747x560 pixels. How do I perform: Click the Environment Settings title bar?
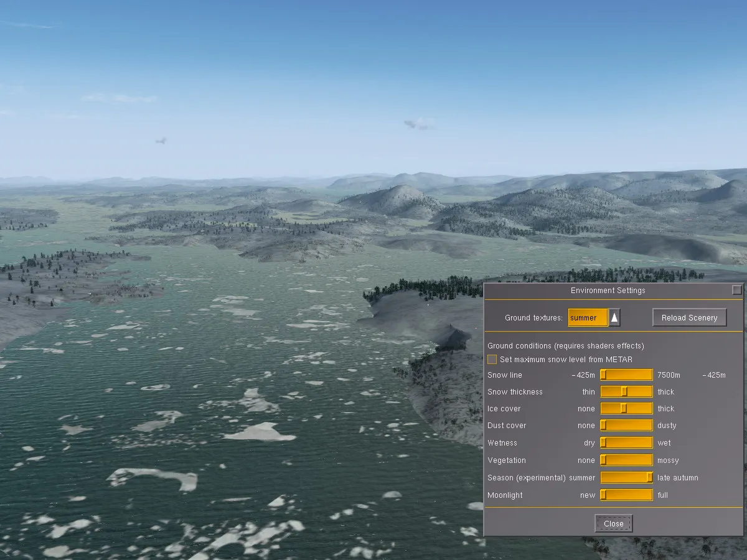coord(608,291)
